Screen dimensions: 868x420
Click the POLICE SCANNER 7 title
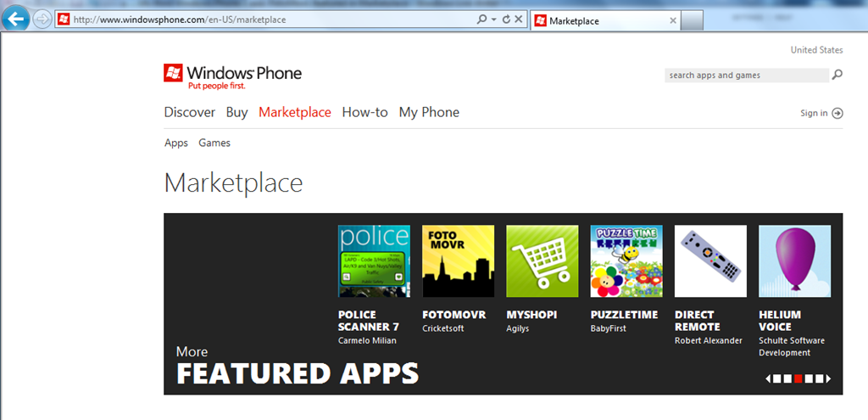(369, 321)
